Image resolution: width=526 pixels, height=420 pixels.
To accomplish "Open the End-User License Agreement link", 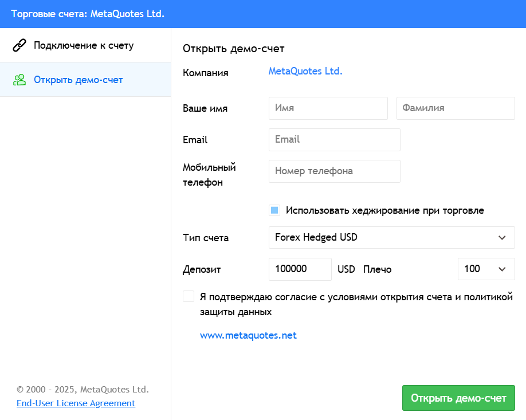I will click(x=76, y=403).
